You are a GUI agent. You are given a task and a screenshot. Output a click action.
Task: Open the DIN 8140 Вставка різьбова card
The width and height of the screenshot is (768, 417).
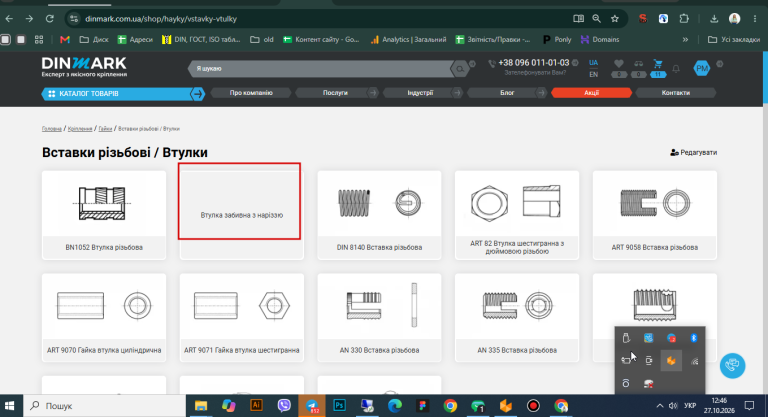[379, 215]
